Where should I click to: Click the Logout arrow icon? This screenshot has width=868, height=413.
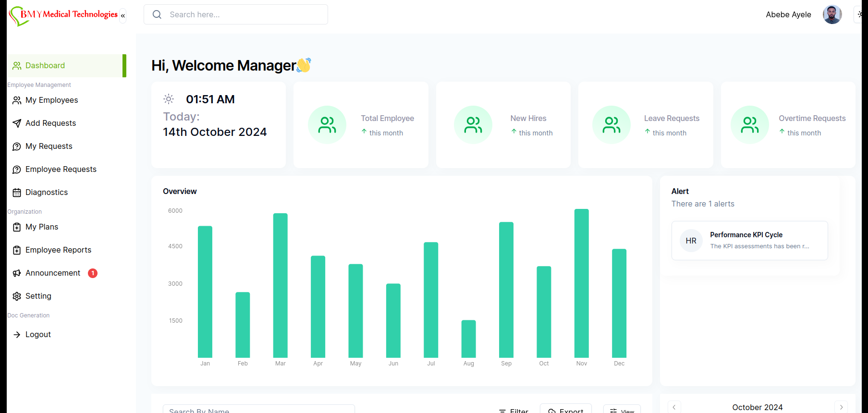[x=17, y=335]
